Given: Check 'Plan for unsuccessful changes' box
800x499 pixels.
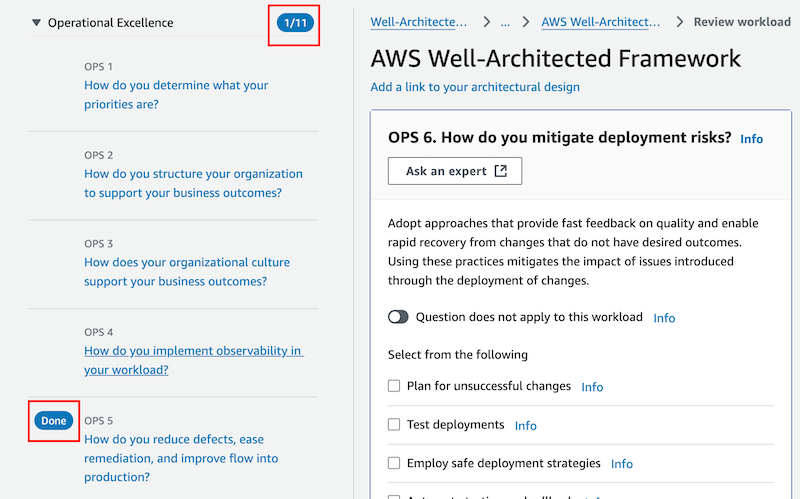Looking at the screenshot, I should point(394,386).
